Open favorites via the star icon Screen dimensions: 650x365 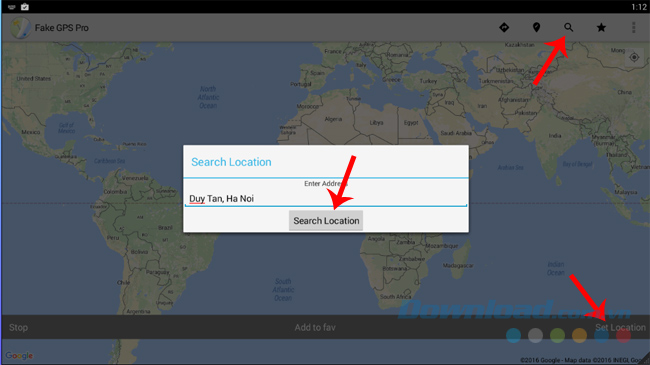coord(601,27)
